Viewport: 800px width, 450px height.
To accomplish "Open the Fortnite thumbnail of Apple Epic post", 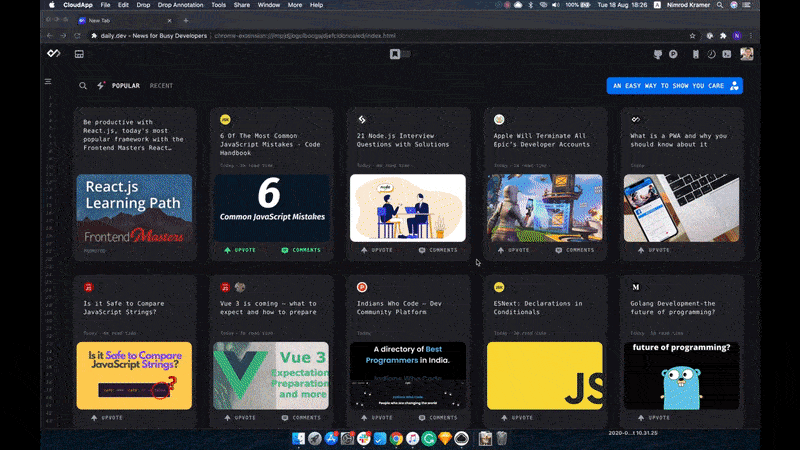I will tap(544, 208).
